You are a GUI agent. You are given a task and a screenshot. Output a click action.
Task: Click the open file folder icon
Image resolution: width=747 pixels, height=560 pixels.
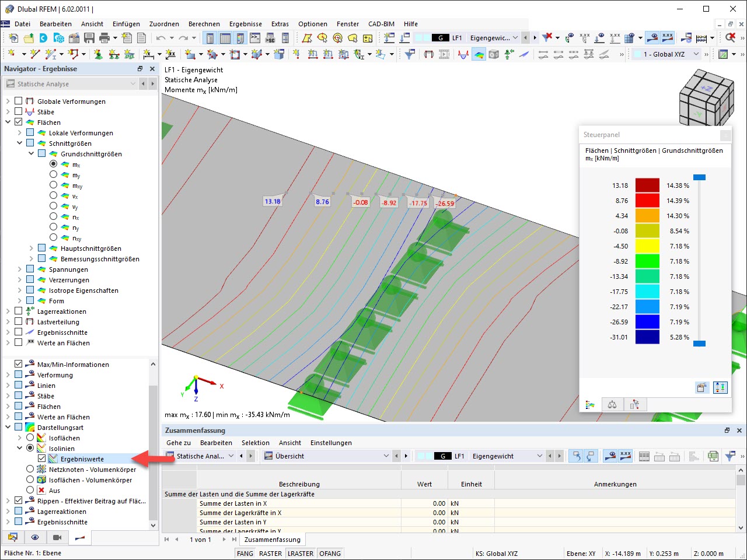point(29,38)
